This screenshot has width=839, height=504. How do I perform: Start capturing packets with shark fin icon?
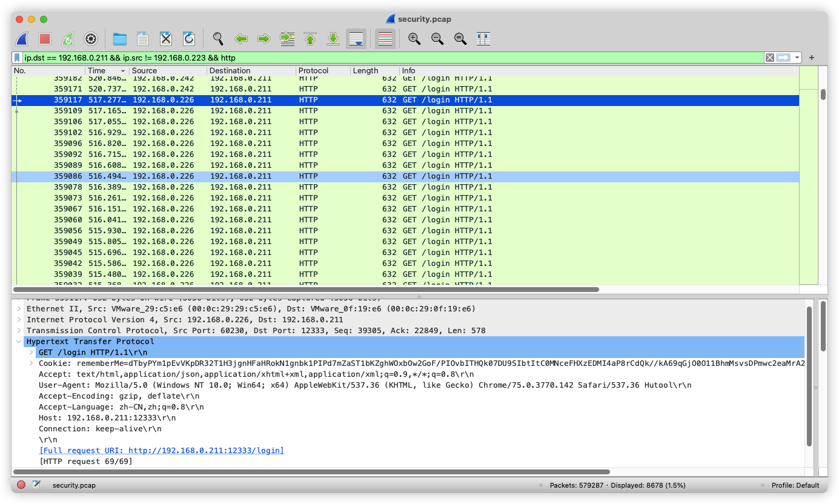coord(22,39)
